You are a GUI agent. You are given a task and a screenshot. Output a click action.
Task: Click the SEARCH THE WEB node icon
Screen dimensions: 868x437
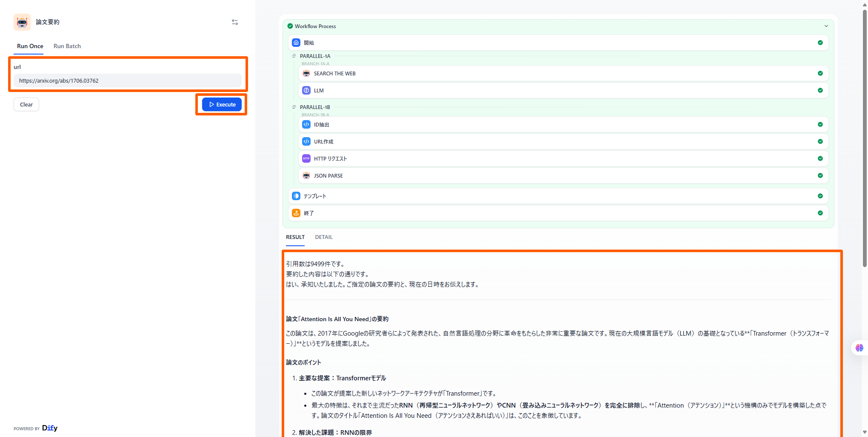pos(306,73)
